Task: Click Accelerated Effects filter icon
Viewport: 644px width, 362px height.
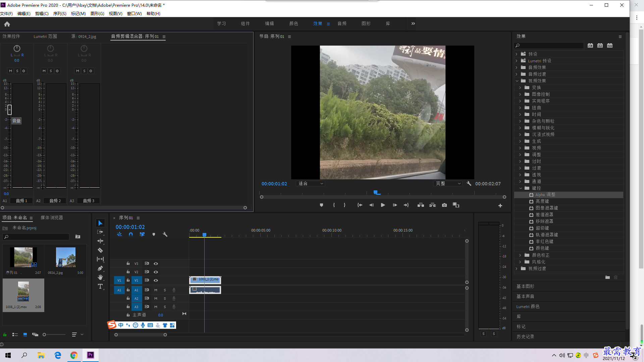Action: 590,46
